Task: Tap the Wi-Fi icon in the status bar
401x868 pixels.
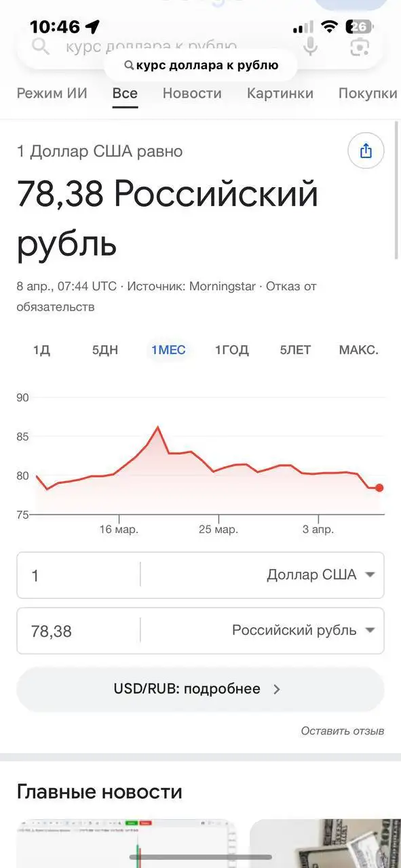Action: (x=328, y=27)
